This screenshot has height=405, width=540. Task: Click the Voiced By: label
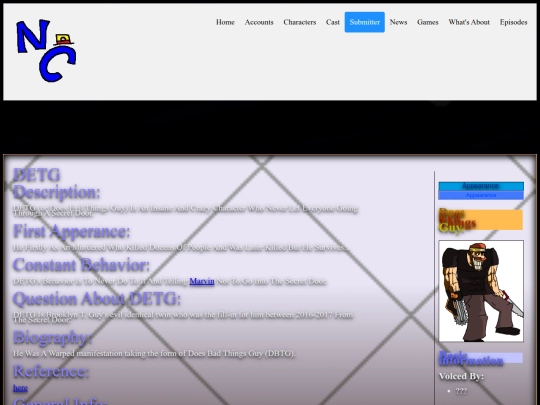(461, 376)
